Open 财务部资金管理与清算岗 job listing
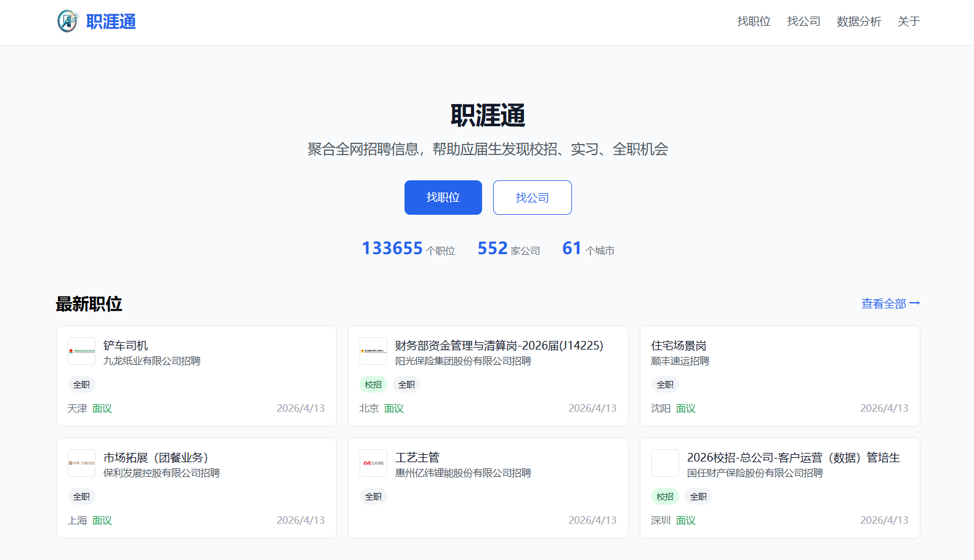Viewport: 974px width, 560px height. (x=499, y=345)
